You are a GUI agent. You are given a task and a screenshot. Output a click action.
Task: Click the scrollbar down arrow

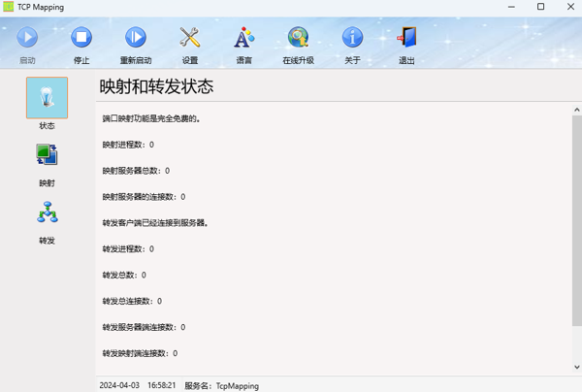point(576,368)
